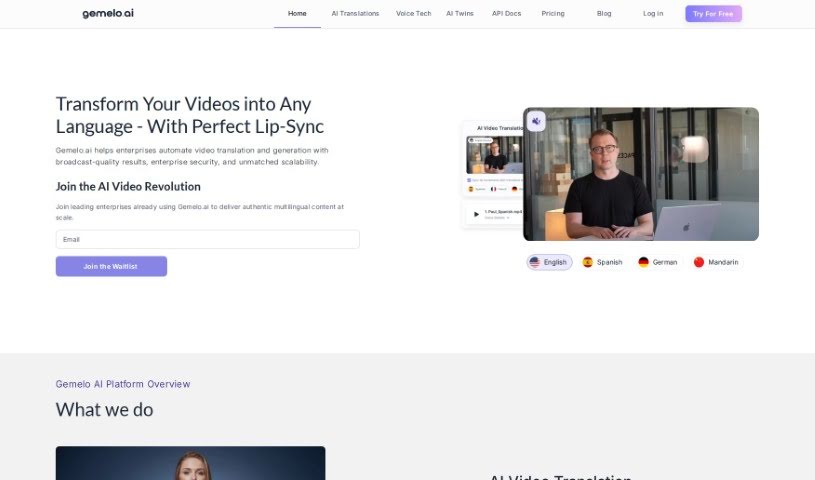This screenshot has height=480, width=815.
Task: Click the main hero video
Action: point(641,174)
